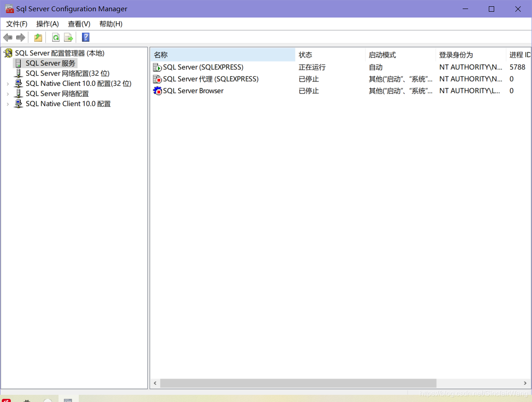Maximize the Sql Server Configuration Manager window
The height and width of the screenshot is (402, 532).
tap(491, 9)
